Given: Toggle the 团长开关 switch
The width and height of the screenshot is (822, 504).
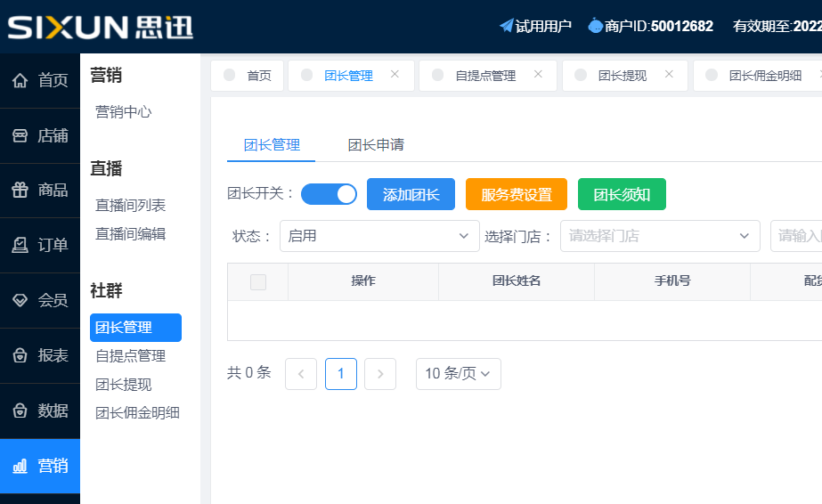Looking at the screenshot, I should point(329,194).
